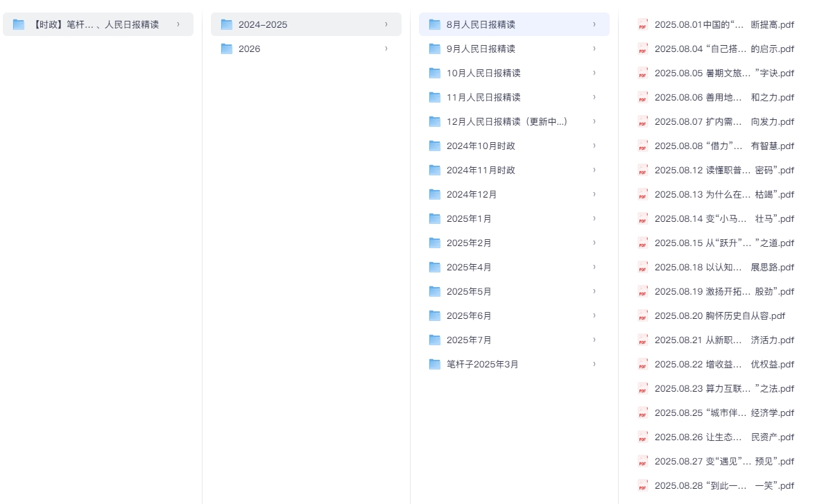This screenshot has height=504, width=824.
Task: Click the PDF icon beside 2025.08.20 胸怀历史自从容
Action: pos(642,315)
